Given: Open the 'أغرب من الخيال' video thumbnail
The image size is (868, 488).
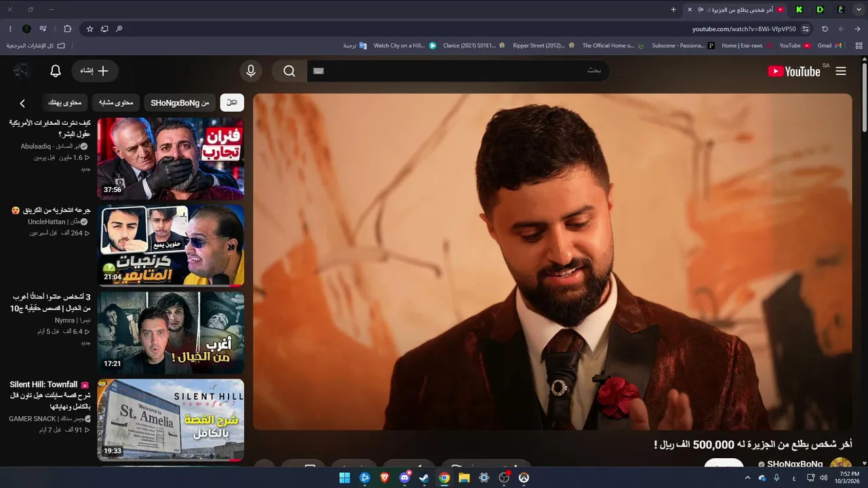Looking at the screenshot, I should coord(171,333).
